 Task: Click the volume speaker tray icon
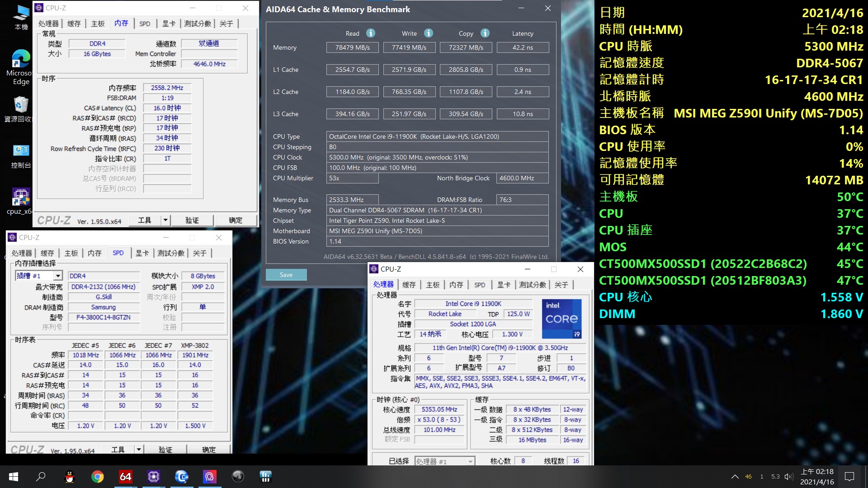(x=789, y=477)
